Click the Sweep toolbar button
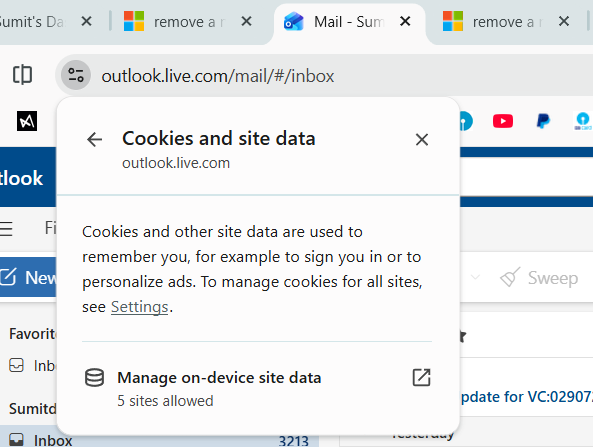 point(539,278)
